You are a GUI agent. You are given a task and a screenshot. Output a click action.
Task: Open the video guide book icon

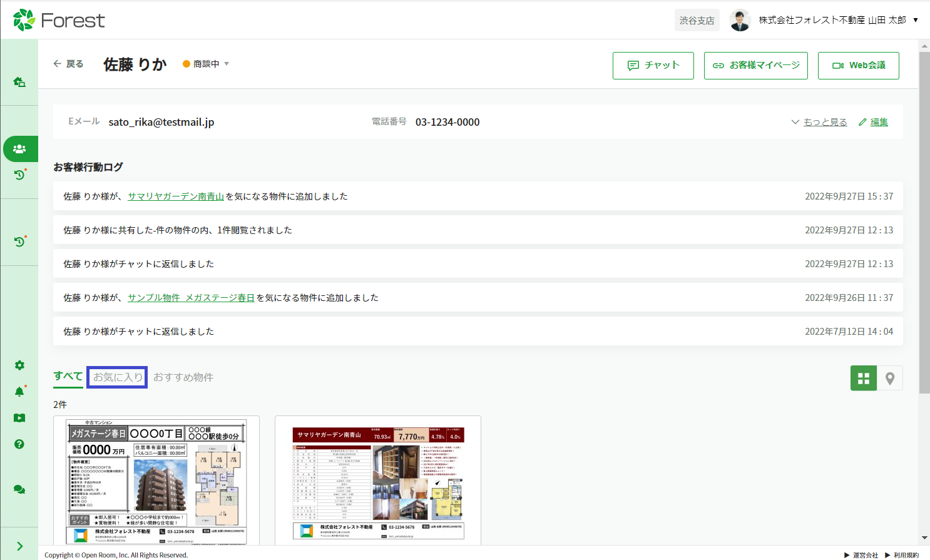[19, 418]
